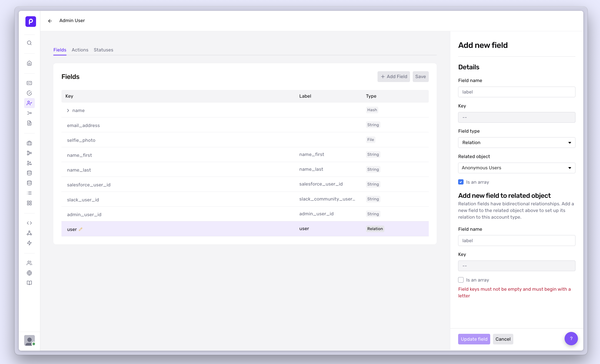Viewport: 600px width, 364px height.
Task: Open the ID card icon in sidebar
Action: (x=29, y=83)
